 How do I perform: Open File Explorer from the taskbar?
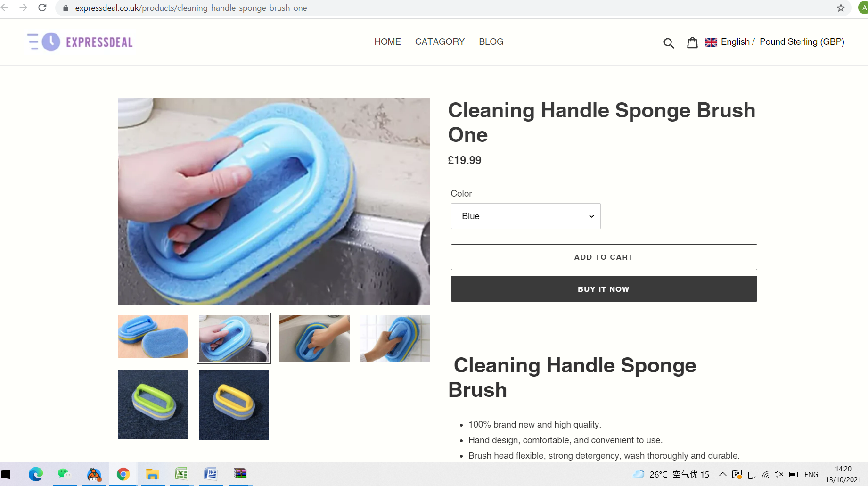152,474
